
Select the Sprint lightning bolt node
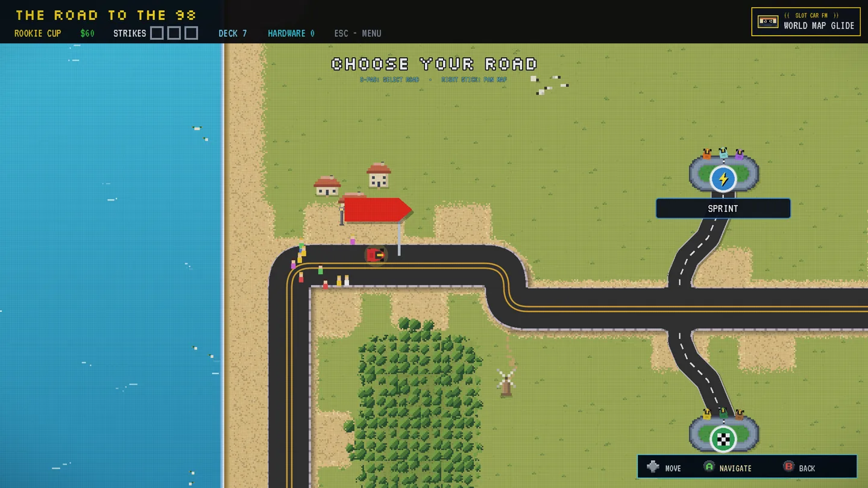point(723,179)
